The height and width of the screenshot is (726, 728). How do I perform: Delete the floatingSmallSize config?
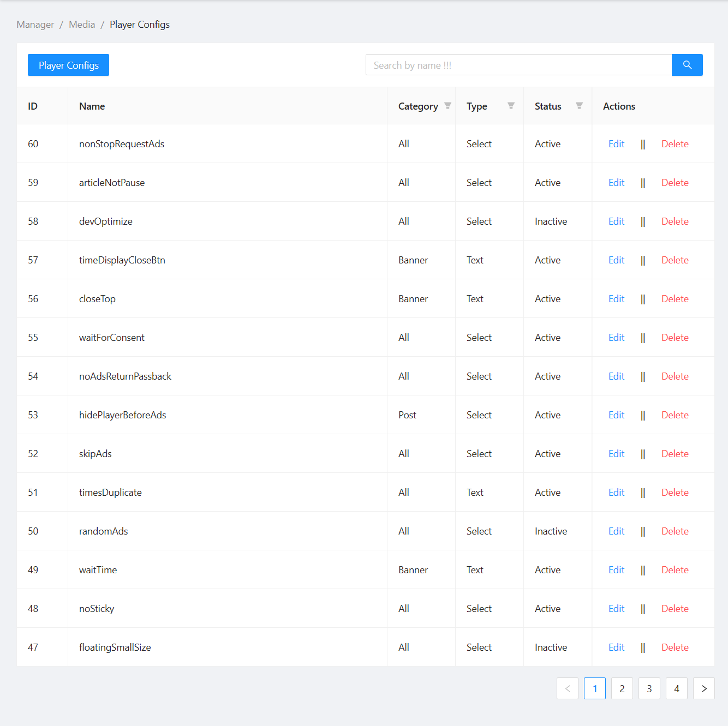(x=675, y=647)
